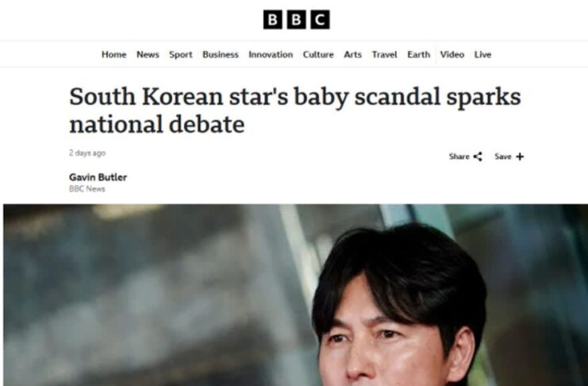Click the share icon beside Share
This screenshot has width=588, height=386.
tap(478, 156)
